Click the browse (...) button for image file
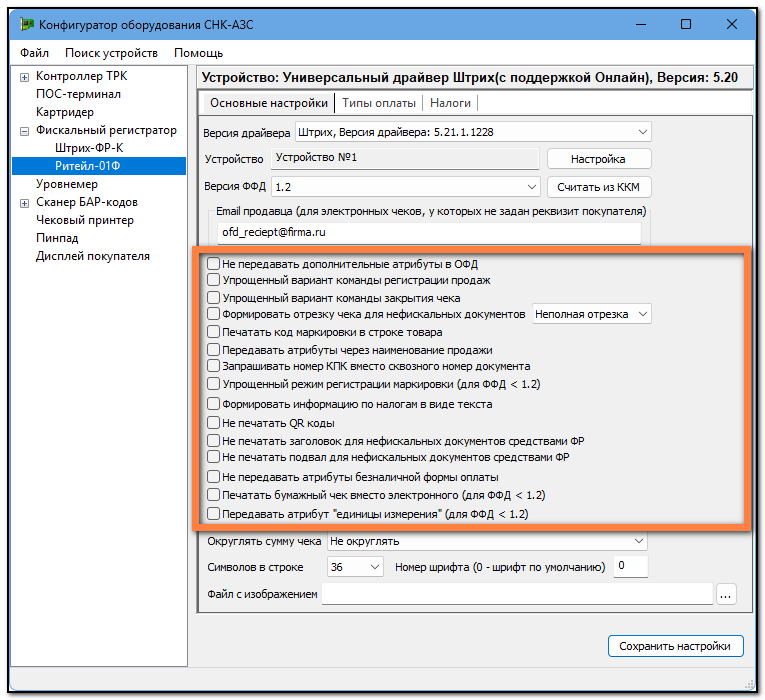The height and width of the screenshot is (700, 765). click(x=725, y=594)
